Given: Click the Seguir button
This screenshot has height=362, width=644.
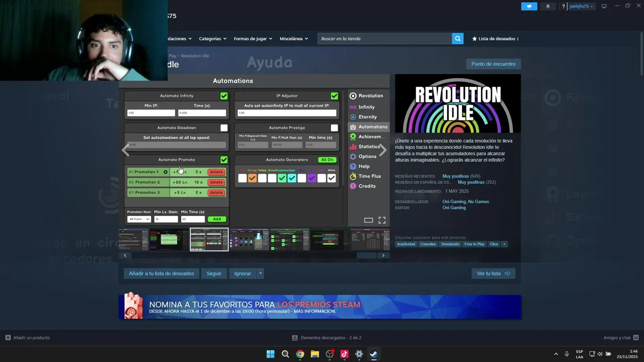Looking at the screenshot, I should (x=214, y=274).
